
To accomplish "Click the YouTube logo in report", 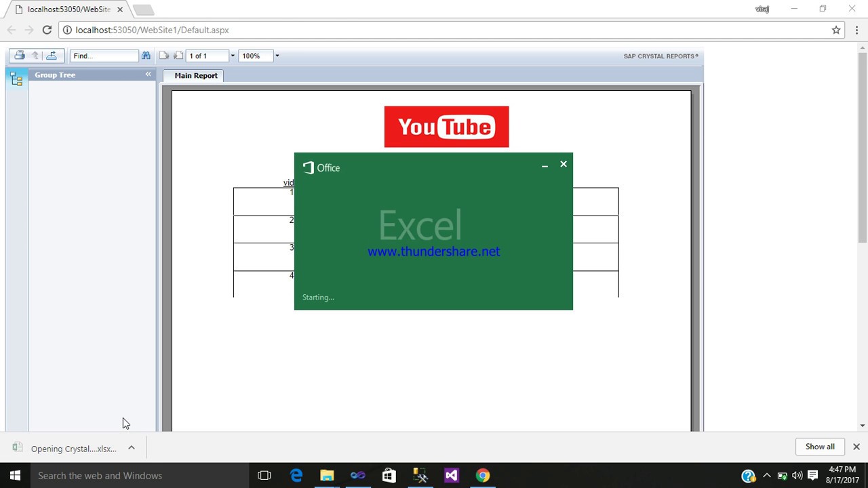I will pyautogui.click(x=446, y=127).
